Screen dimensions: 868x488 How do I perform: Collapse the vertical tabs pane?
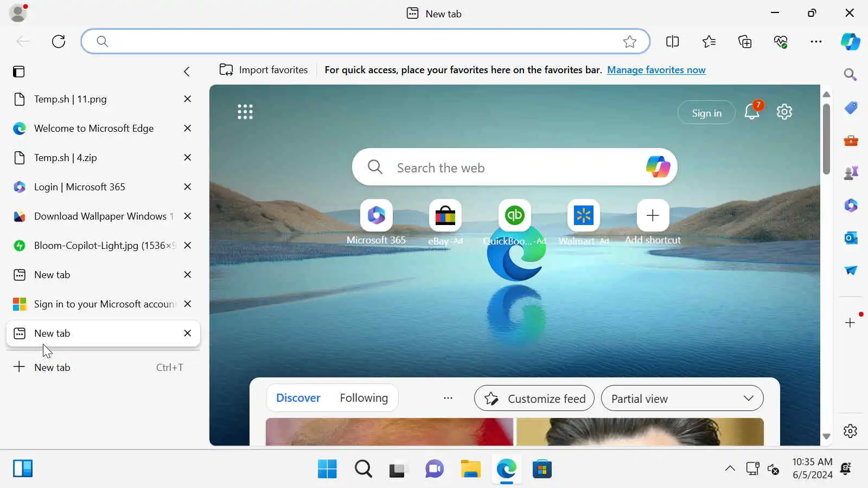point(187,72)
